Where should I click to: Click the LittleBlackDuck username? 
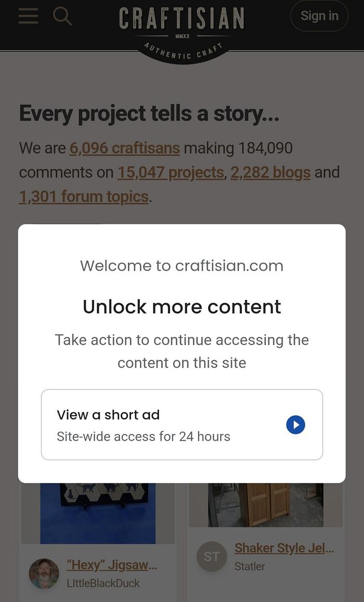[103, 583]
